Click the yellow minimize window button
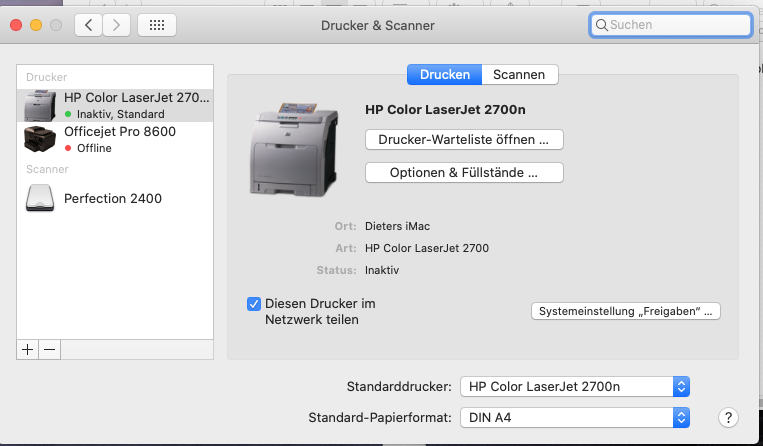The height and width of the screenshot is (446, 763). point(36,25)
